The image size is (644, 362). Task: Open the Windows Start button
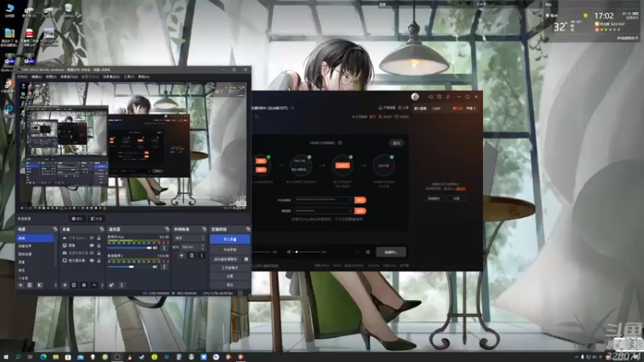click(x=6, y=357)
